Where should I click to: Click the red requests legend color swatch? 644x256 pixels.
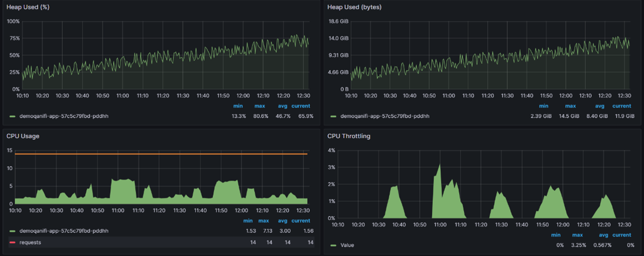pos(12,242)
